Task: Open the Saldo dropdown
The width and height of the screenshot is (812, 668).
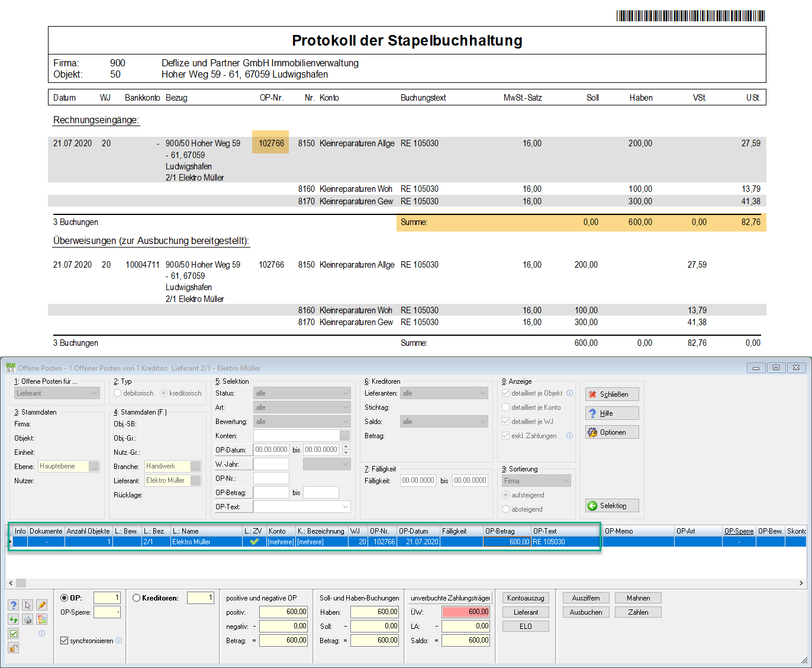Action: click(444, 422)
